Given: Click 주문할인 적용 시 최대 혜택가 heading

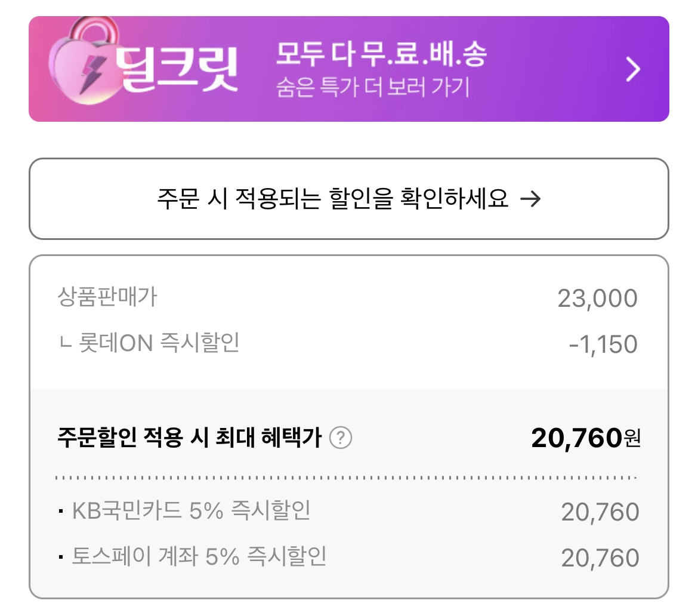Looking at the screenshot, I should pos(189,438).
